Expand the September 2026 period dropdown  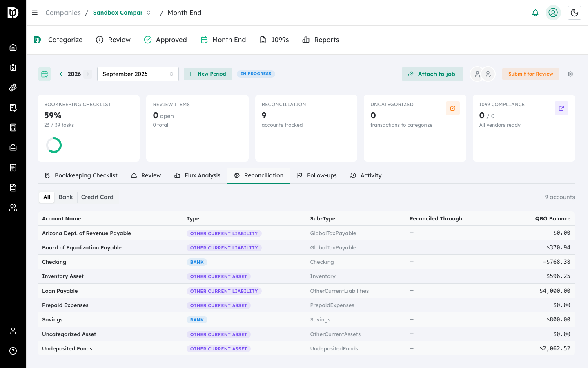pyautogui.click(x=138, y=74)
